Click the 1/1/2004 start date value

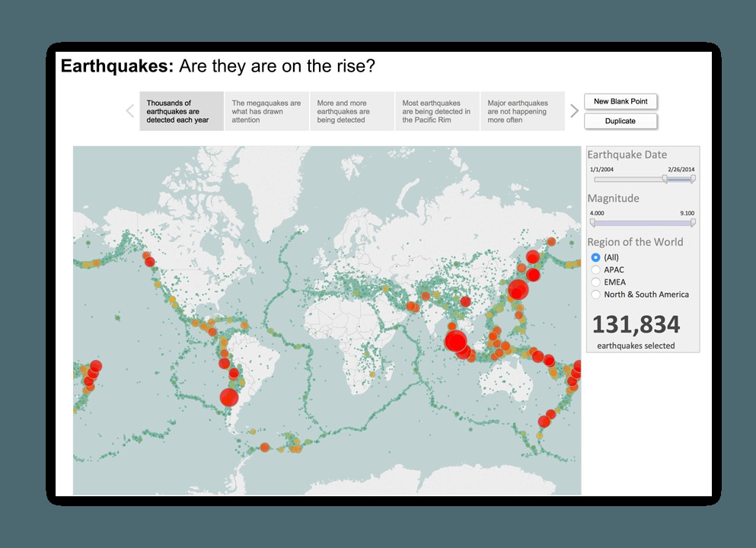[x=601, y=169]
